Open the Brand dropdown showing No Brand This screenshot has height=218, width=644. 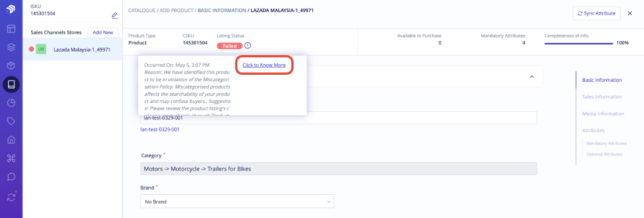(237, 202)
